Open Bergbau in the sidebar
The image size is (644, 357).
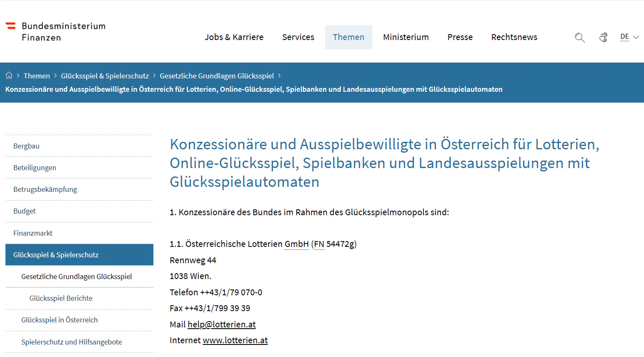(x=79, y=146)
